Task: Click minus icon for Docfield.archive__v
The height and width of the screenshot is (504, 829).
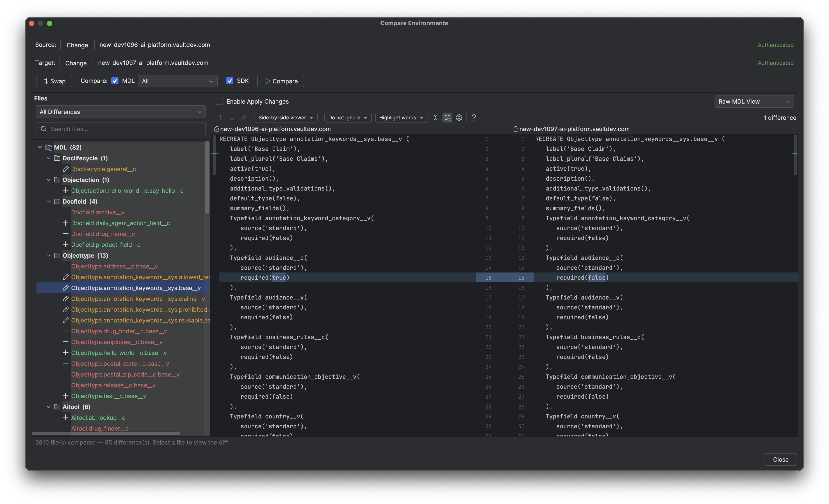Action: [66, 212]
